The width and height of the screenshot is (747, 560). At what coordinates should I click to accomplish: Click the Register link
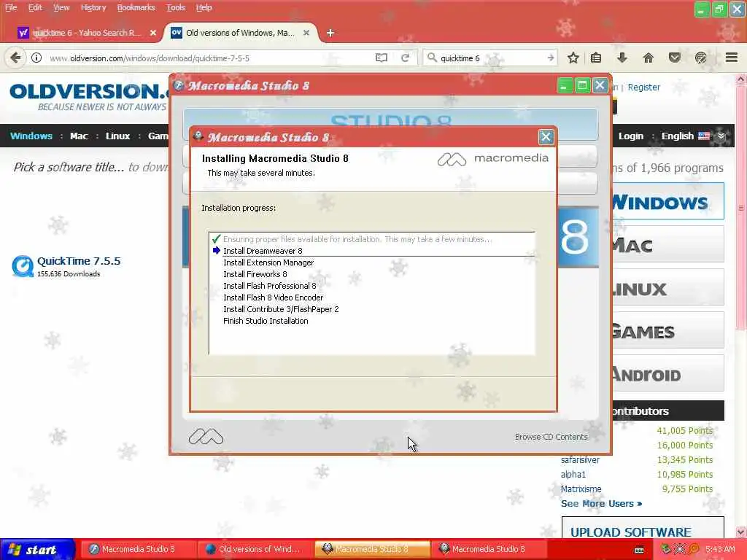tap(643, 87)
